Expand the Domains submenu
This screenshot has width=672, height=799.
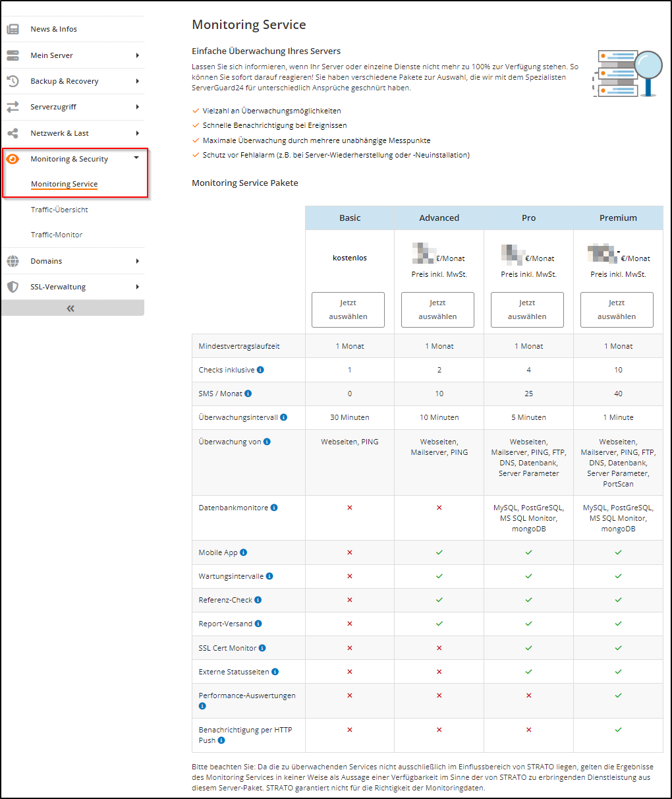(x=138, y=260)
